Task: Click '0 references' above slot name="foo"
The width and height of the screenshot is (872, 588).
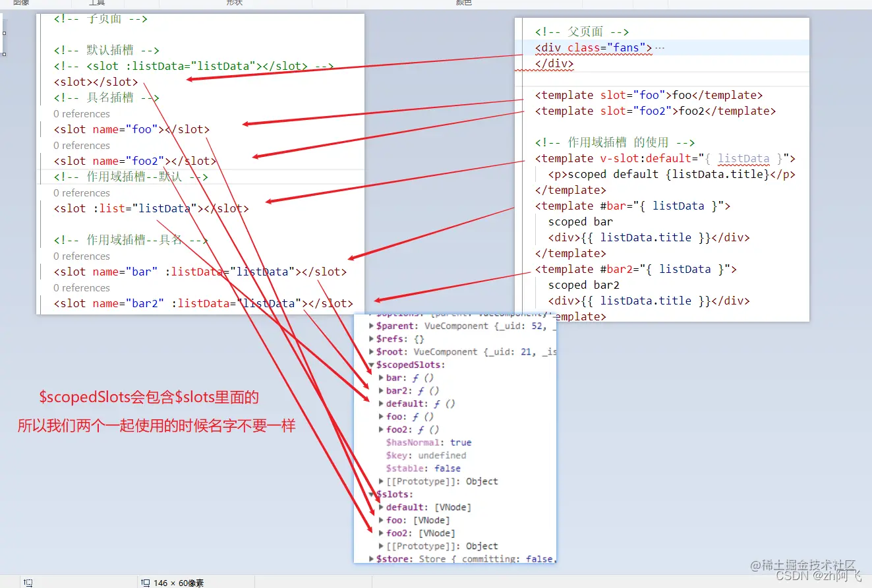Action: 82,114
